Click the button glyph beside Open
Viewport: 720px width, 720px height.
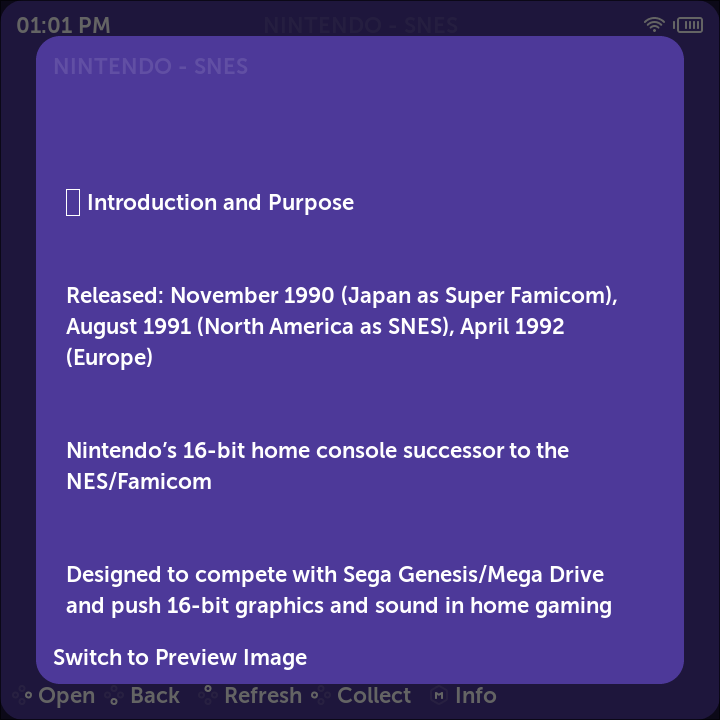[x=22, y=695]
